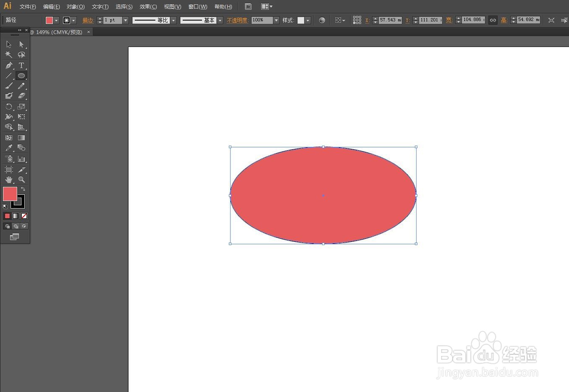
Task: Select the Perspective Grid tool
Action: [x=21, y=127]
